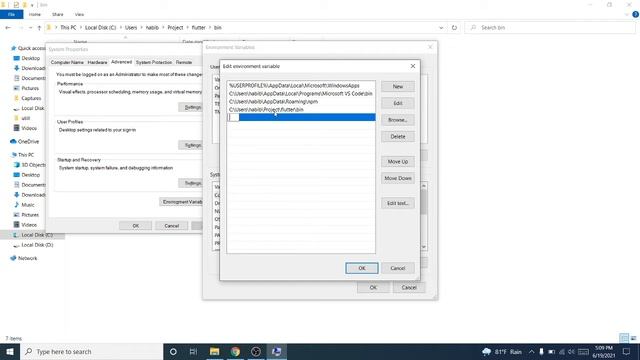640x360 pixels.
Task: Click taskbar Type here to search box
Action: (91, 351)
